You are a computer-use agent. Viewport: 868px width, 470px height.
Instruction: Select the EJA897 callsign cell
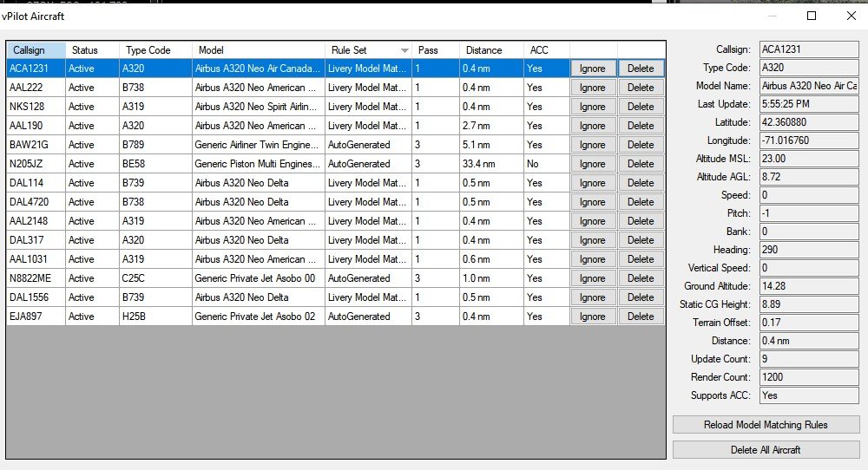[36, 317]
